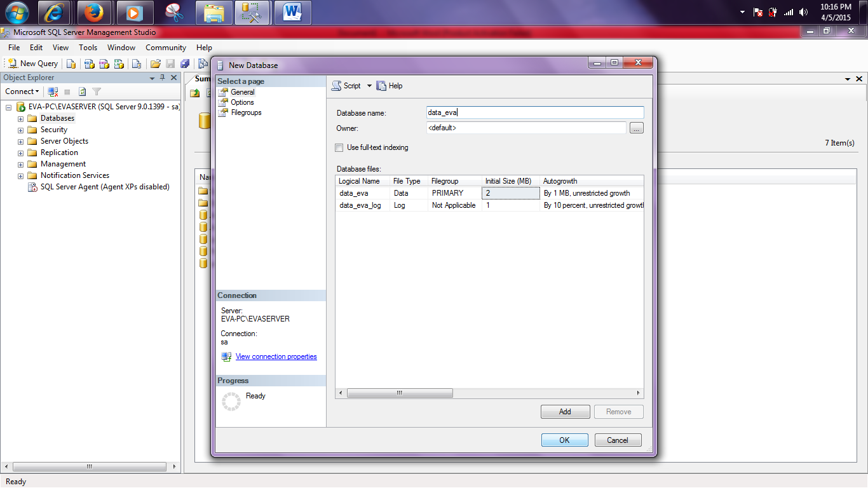
Task: Click the SQL Server Mobile Query icon
Action: click(x=136, y=64)
